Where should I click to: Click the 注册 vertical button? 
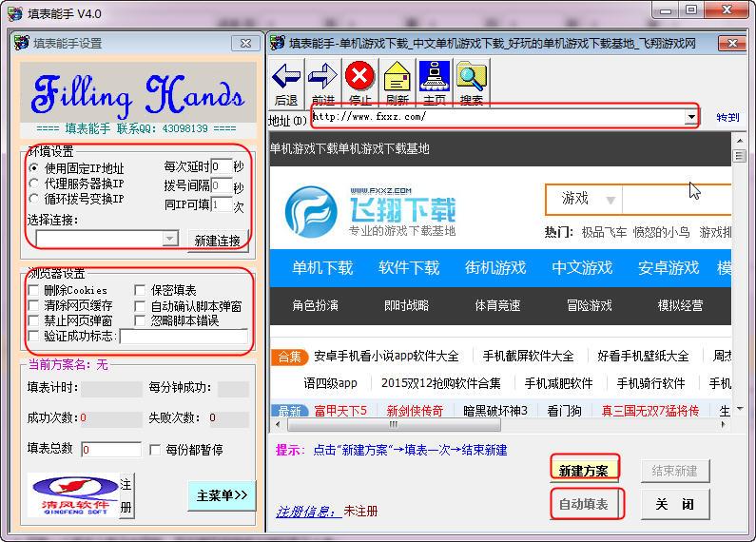pyautogui.click(x=126, y=495)
